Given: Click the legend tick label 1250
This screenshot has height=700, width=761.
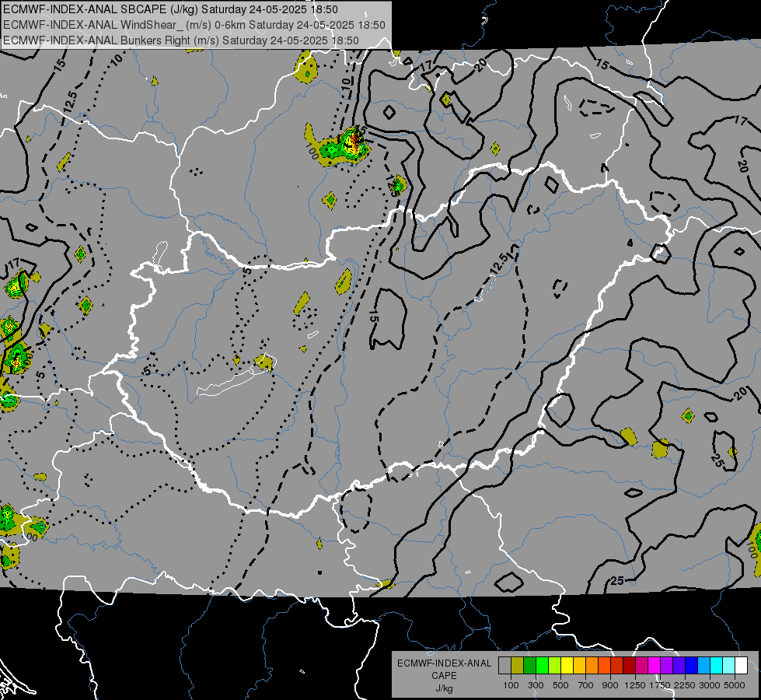Looking at the screenshot, I should tap(635, 685).
